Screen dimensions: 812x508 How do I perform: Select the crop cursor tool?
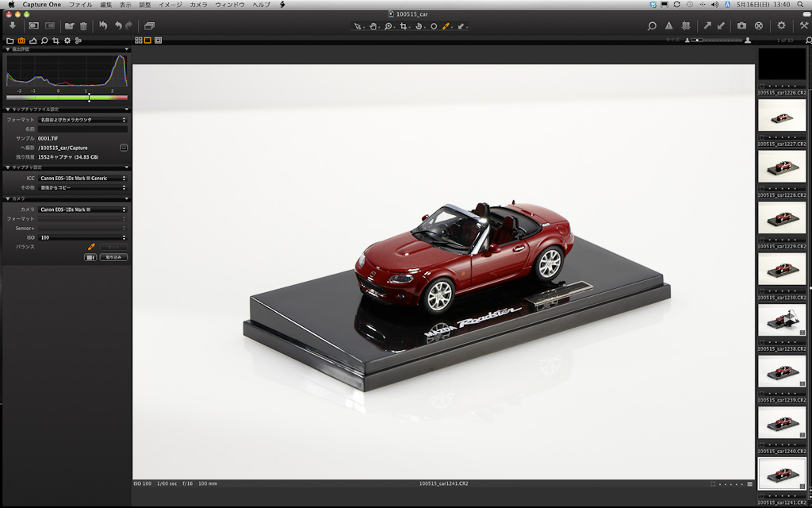point(405,26)
